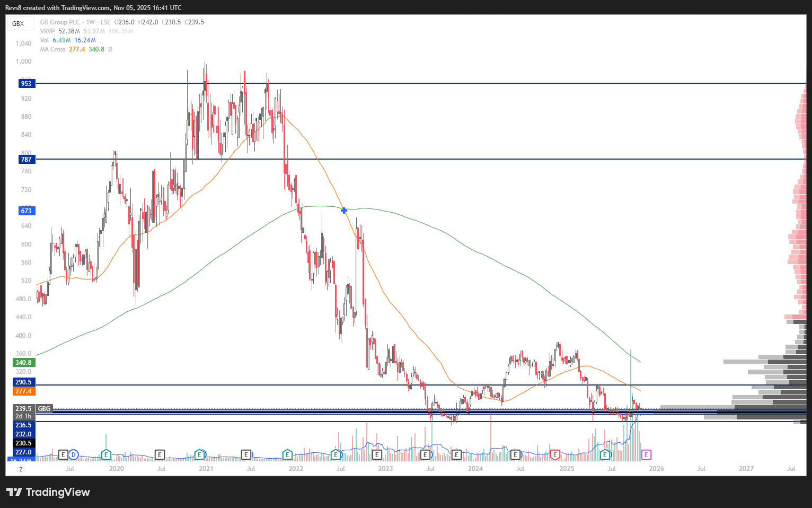The height and width of the screenshot is (508, 812).
Task: Click the orange 277.4 moving average label
Action: pyautogui.click(x=23, y=391)
